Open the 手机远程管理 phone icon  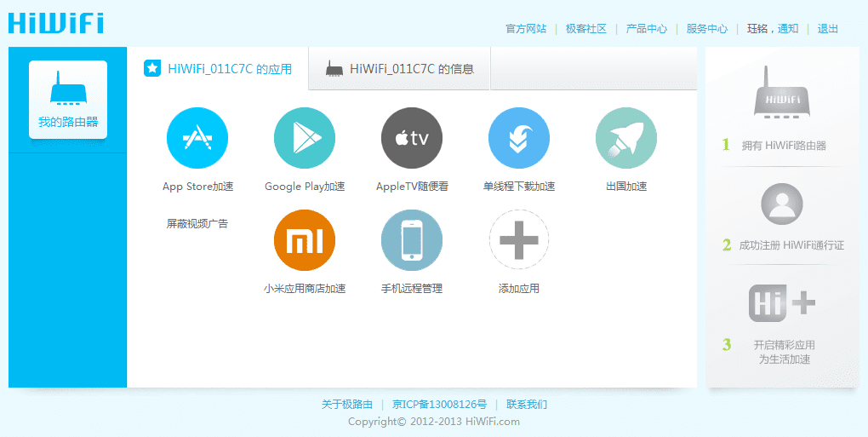click(412, 240)
